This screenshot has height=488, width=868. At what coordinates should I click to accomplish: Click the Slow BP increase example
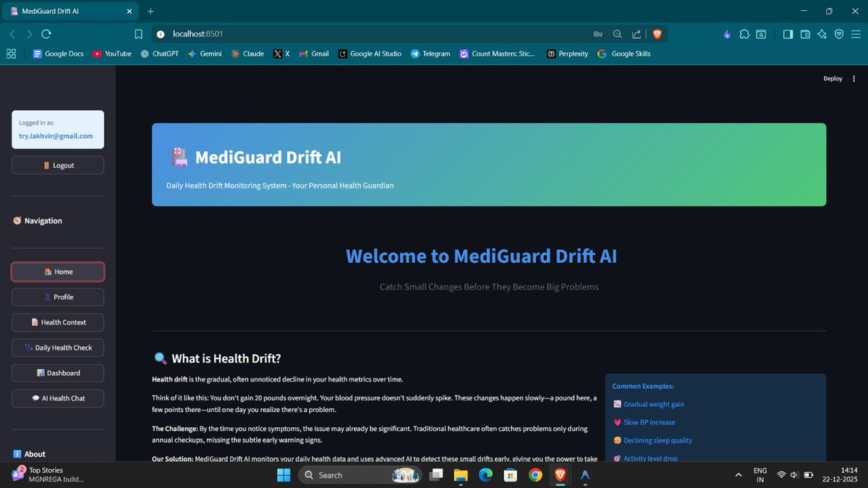point(644,422)
